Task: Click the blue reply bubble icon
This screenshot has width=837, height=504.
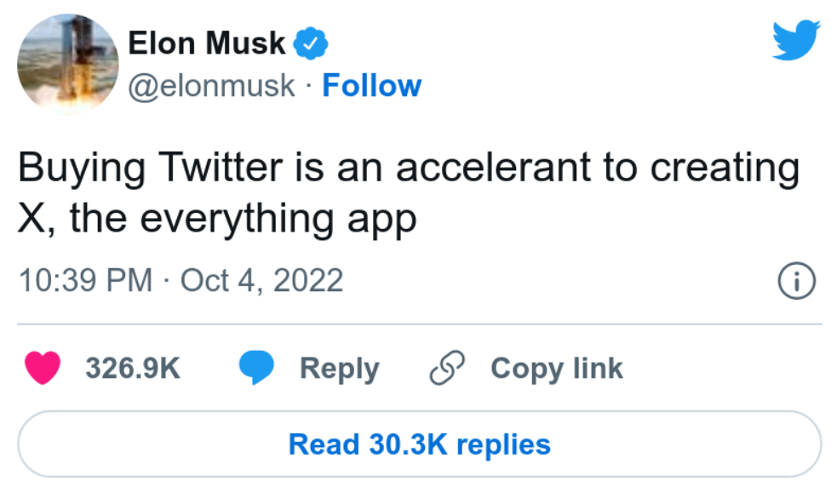Action: [255, 369]
